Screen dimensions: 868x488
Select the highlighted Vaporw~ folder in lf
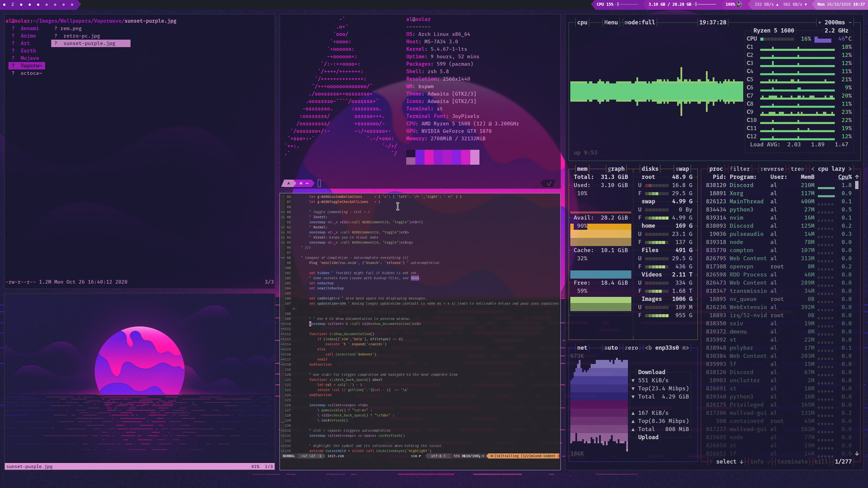[x=27, y=66]
